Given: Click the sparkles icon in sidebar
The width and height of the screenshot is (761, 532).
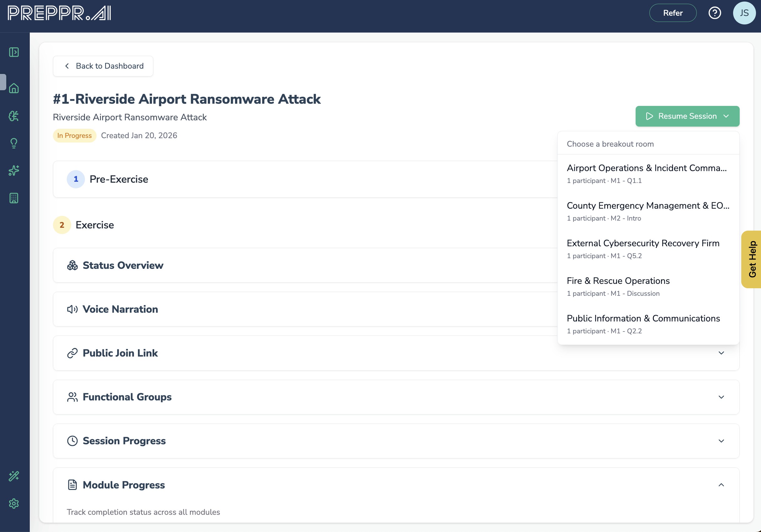Looking at the screenshot, I should point(14,171).
